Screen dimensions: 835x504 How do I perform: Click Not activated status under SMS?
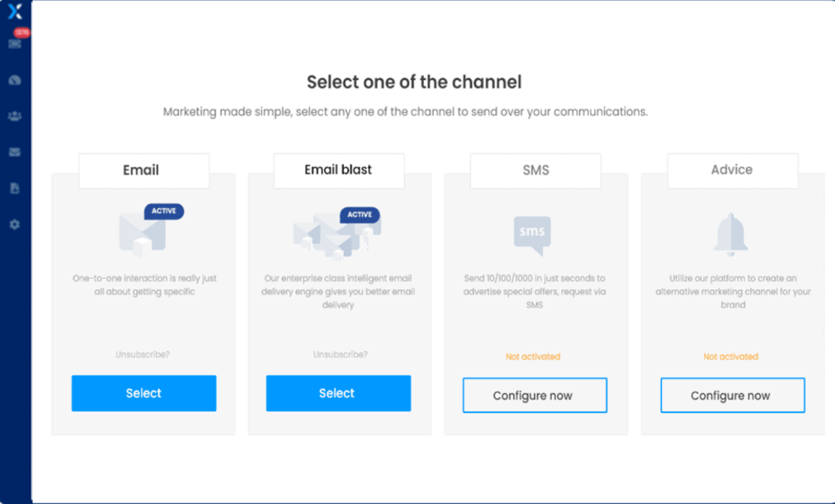click(x=533, y=357)
